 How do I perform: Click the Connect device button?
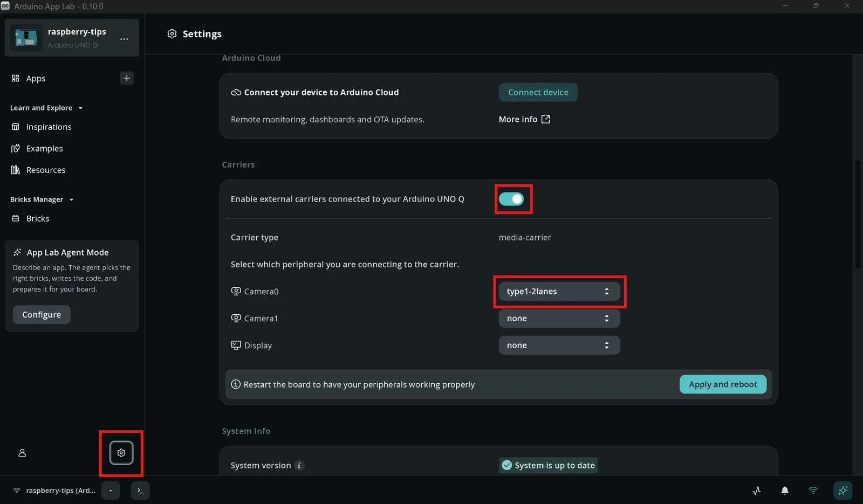tap(538, 92)
